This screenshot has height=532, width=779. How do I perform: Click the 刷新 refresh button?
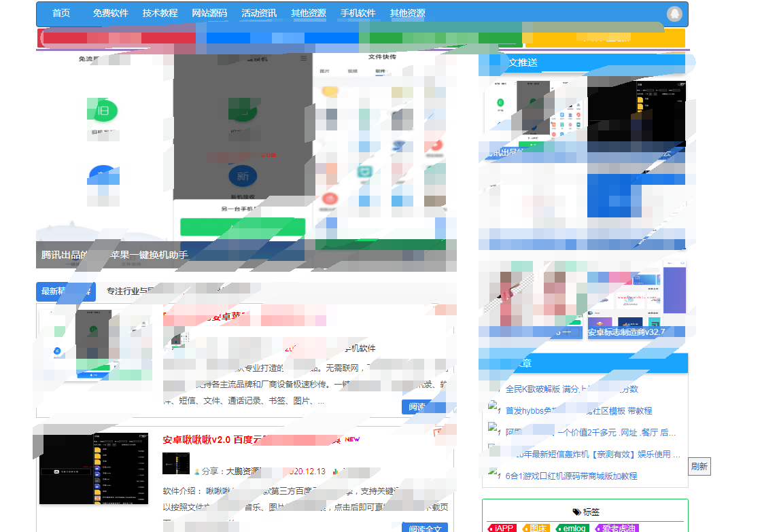(x=699, y=466)
